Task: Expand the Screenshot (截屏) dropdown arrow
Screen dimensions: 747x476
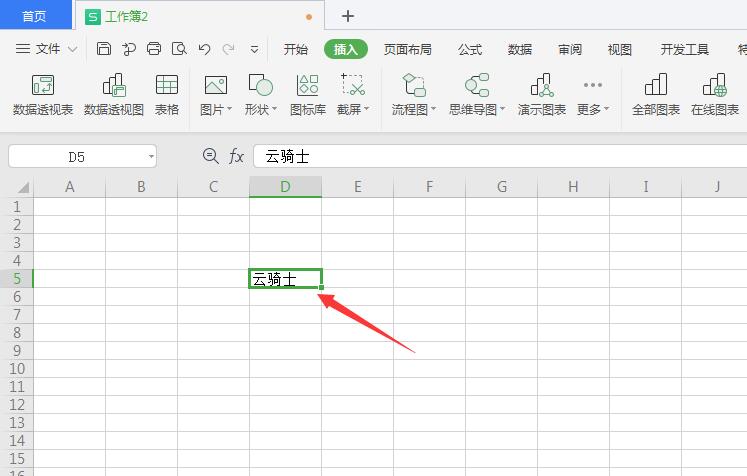Action: pos(366,109)
